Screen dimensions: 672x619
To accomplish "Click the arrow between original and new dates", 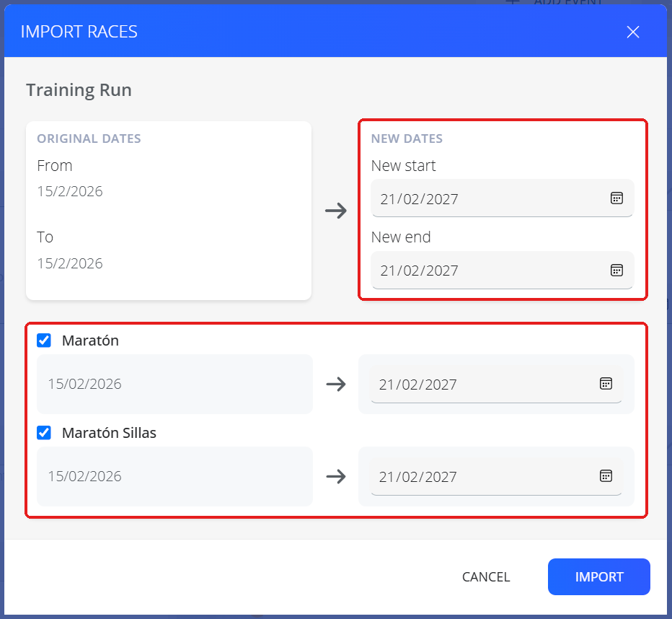I will (x=335, y=211).
